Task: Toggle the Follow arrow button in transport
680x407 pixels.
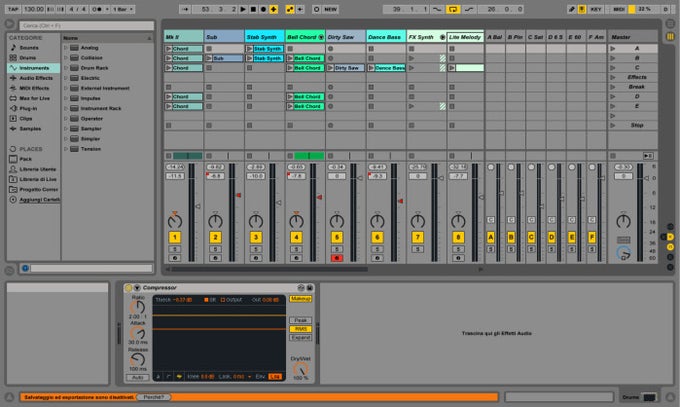Action: click(185, 9)
